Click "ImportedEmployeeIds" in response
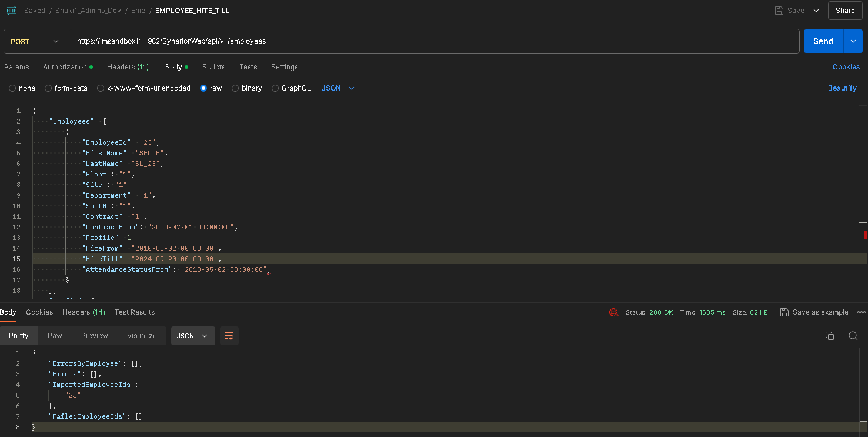The width and height of the screenshot is (868, 437). 90,385
